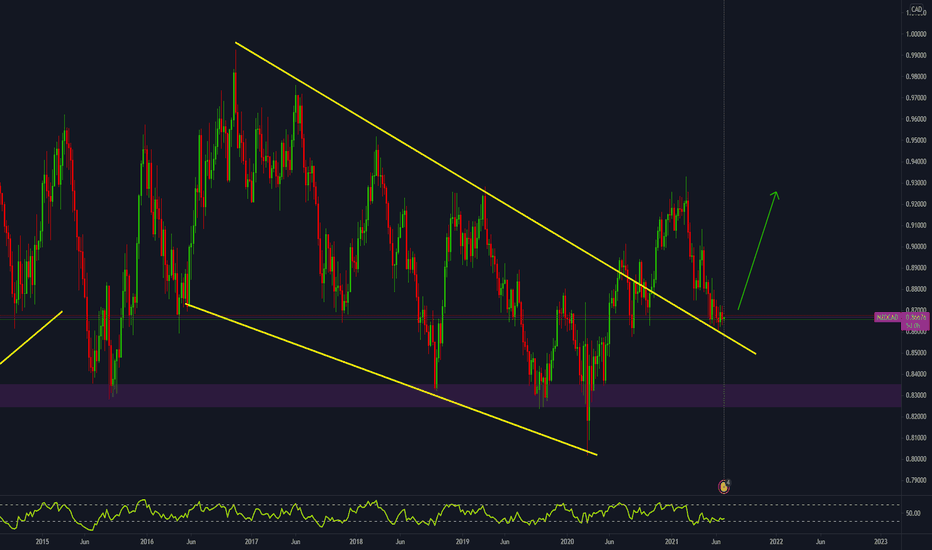Click the 2019 label on time axis
This screenshot has height=550, width=932.
[x=462, y=542]
